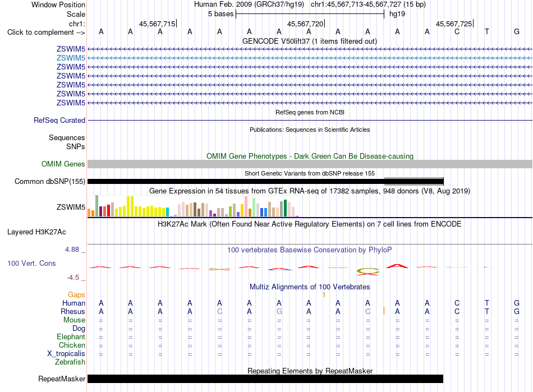Screen dimensions: 533x392
Task: Click the SNPs track label
Action: point(76,146)
